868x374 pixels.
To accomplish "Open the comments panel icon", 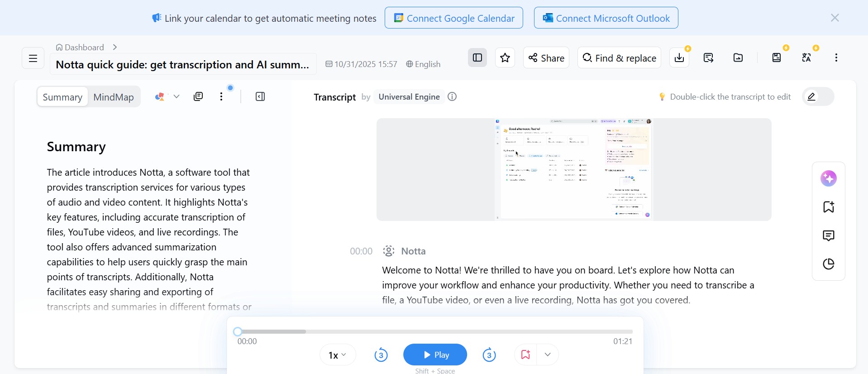I will click(829, 235).
